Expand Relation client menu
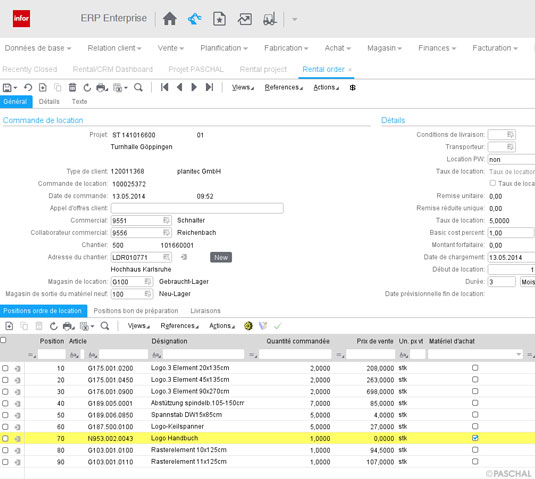This screenshot has height=479, width=535. pos(114,48)
